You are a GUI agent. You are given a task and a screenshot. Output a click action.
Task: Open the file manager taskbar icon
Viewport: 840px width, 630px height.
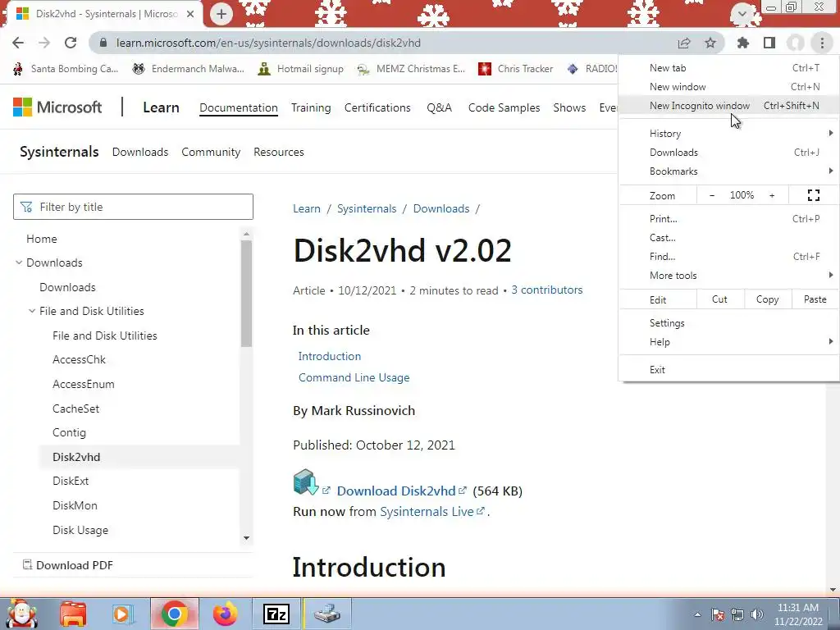[73, 614]
